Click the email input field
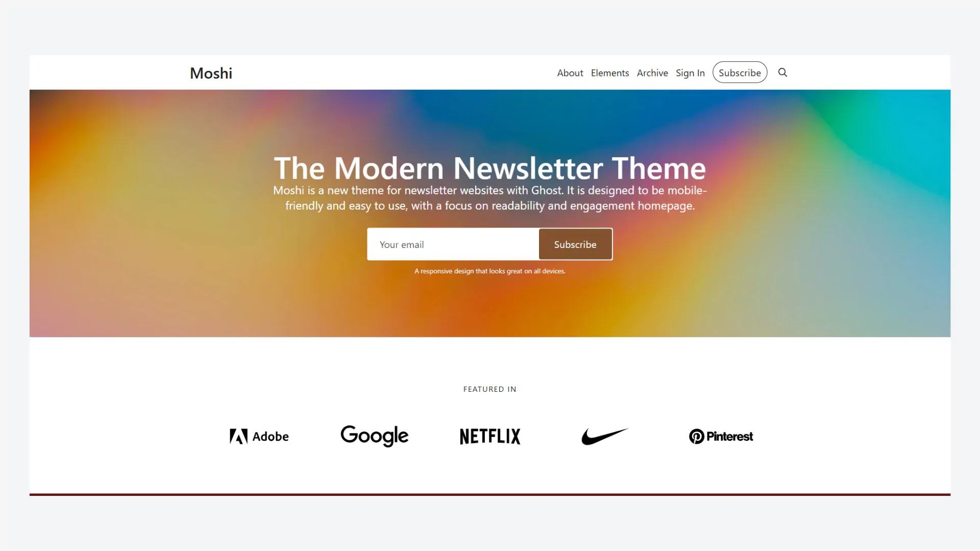Screen dimensions: 980x551 click(x=452, y=243)
